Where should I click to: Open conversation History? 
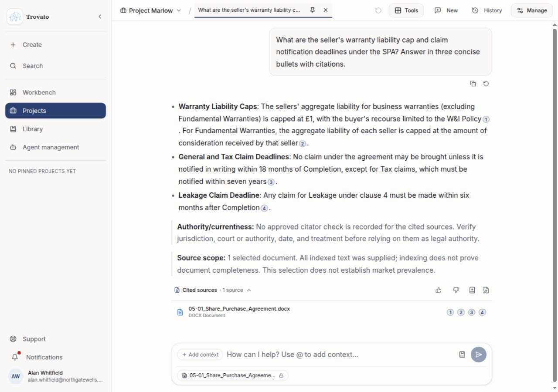pos(487,10)
